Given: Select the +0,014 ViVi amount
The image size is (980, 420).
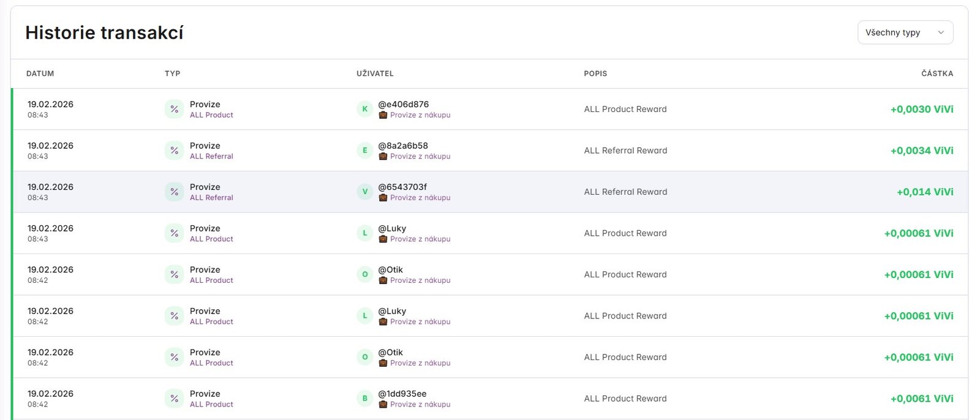Looking at the screenshot, I should click(924, 192).
